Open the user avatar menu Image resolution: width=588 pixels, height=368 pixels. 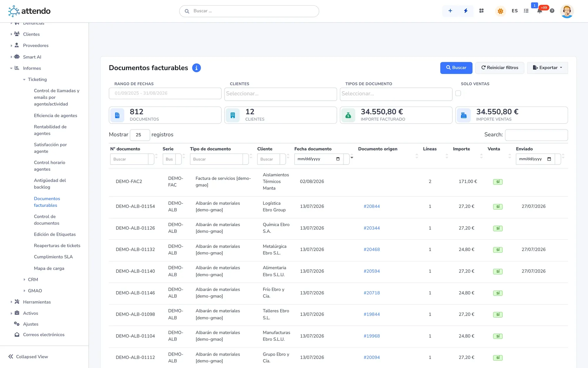pyautogui.click(x=567, y=11)
